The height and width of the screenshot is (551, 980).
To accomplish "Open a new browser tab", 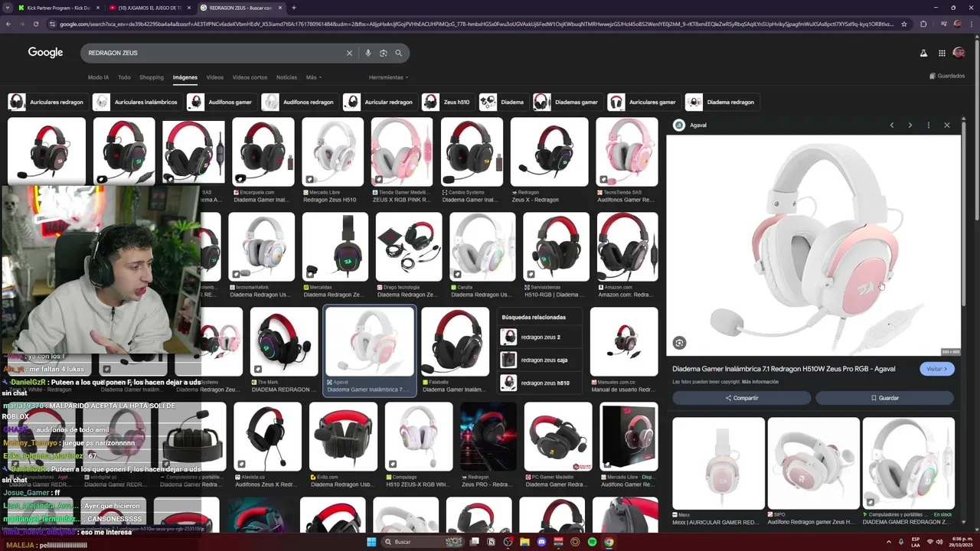I will pyautogui.click(x=294, y=8).
